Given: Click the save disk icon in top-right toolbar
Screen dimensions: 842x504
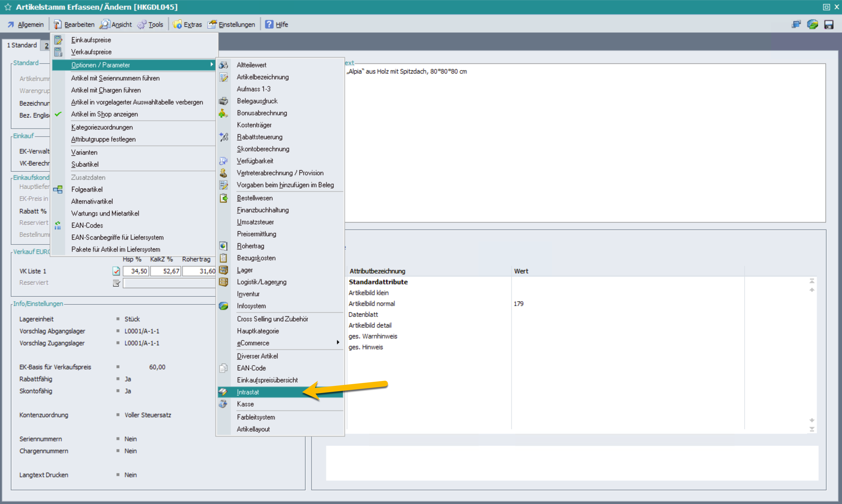Looking at the screenshot, I should coord(828,25).
